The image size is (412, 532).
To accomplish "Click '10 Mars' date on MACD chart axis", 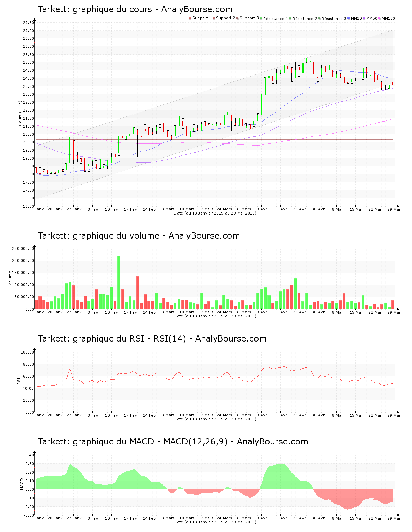I will click(187, 518).
